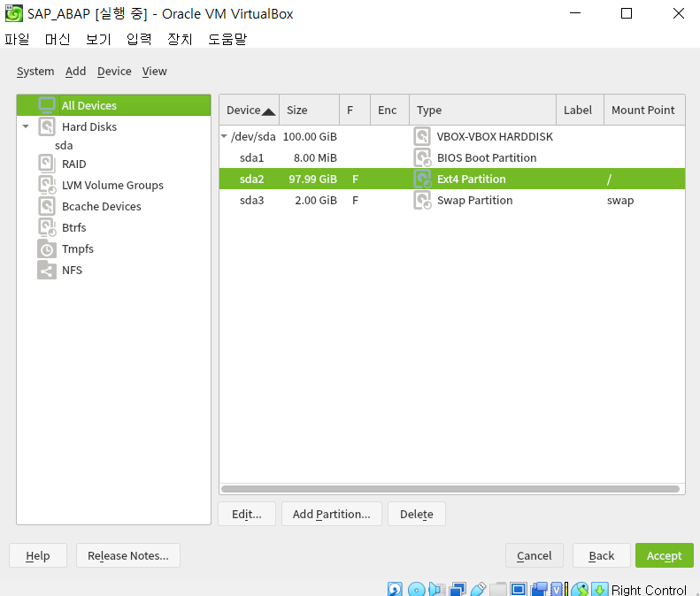Click VirtualBox display status icon

click(519, 589)
